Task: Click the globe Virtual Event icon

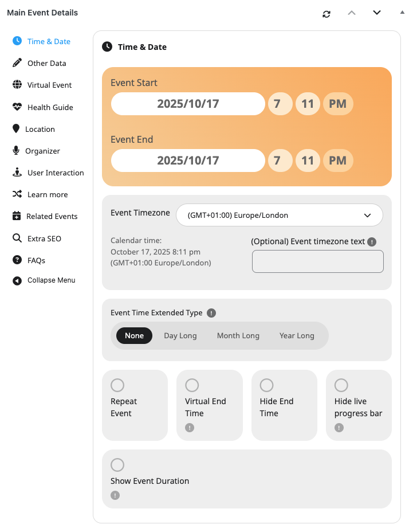Action: 17,85
